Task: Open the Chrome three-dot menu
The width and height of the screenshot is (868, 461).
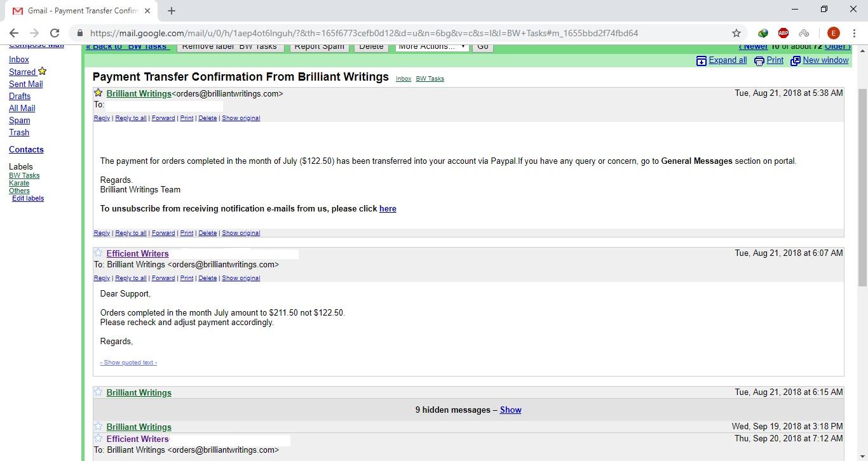Action: (x=853, y=33)
